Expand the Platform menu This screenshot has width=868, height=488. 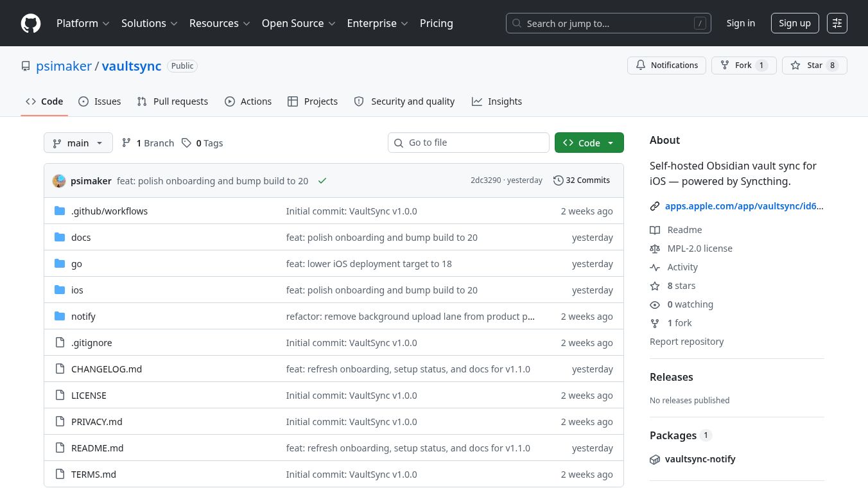pyautogui.click(x=83, y=23)
